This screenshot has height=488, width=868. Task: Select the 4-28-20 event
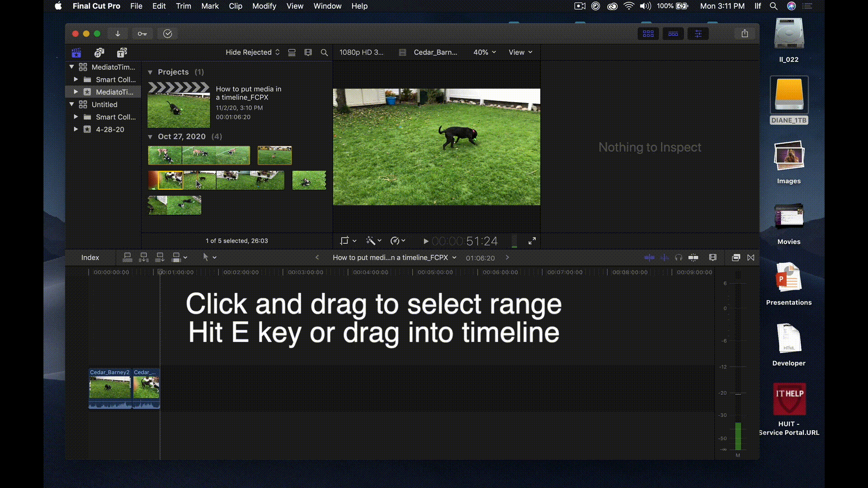point(110,129)
